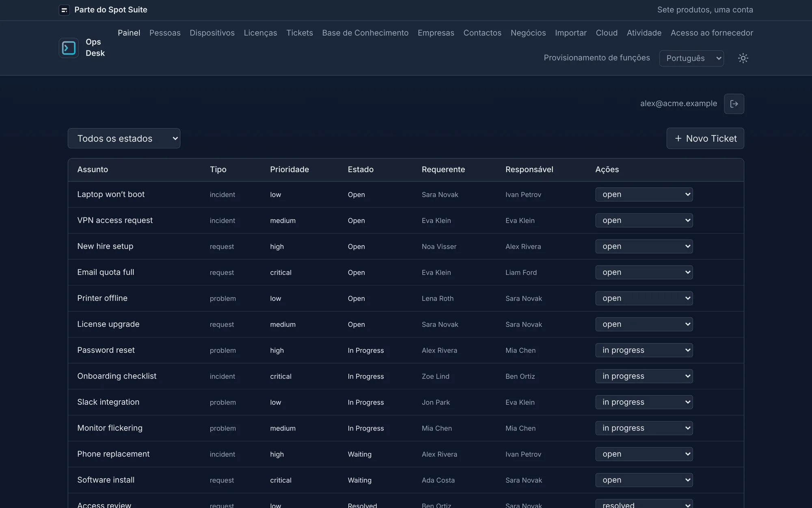Click the Ops Desk terminal logo icon
812x508 pixels.
[x=69, y=48]
